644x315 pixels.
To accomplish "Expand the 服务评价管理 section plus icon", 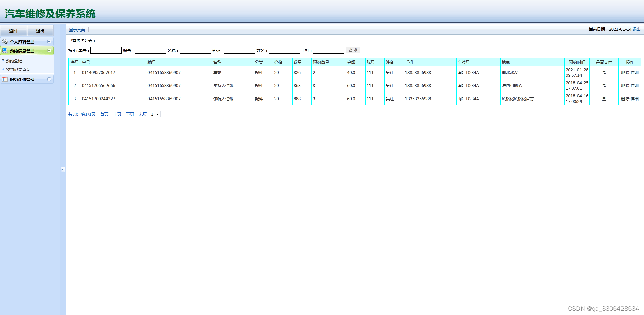I will click(x=49, y=79).
